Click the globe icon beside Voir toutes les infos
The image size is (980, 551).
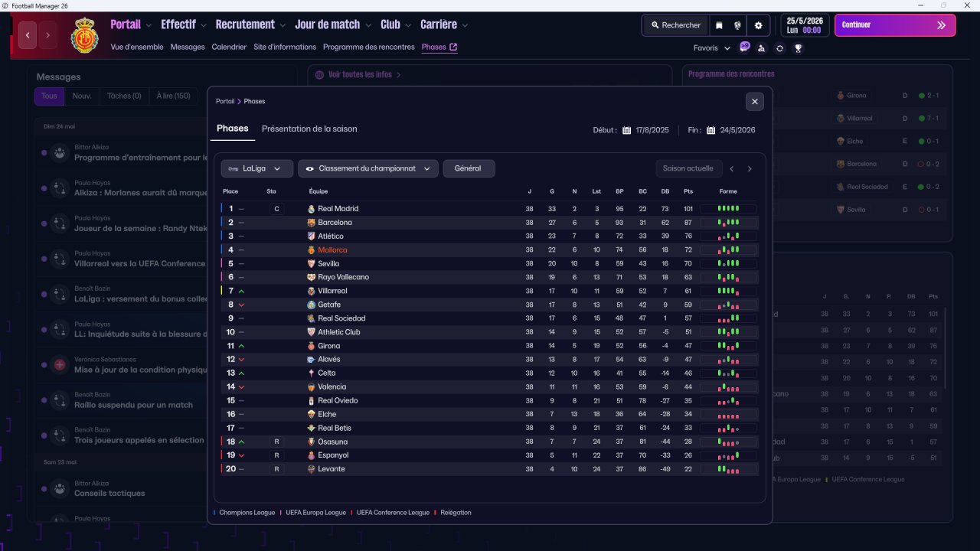[319, 75]
